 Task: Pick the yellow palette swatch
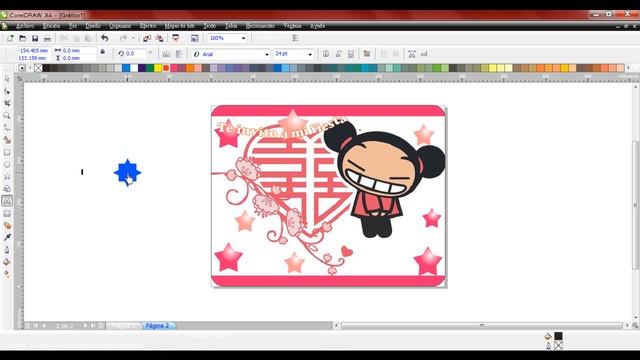pyautogui.click(x=158, y=68)
